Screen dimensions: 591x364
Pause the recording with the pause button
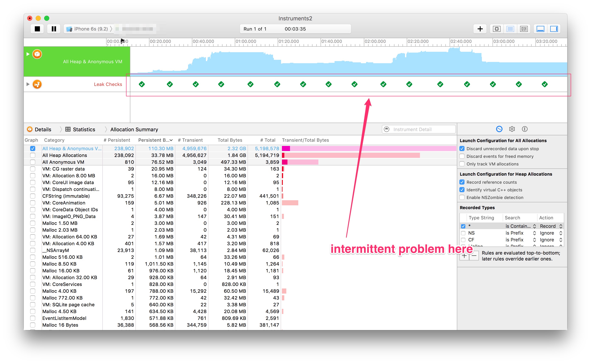(x=54, y=29)
